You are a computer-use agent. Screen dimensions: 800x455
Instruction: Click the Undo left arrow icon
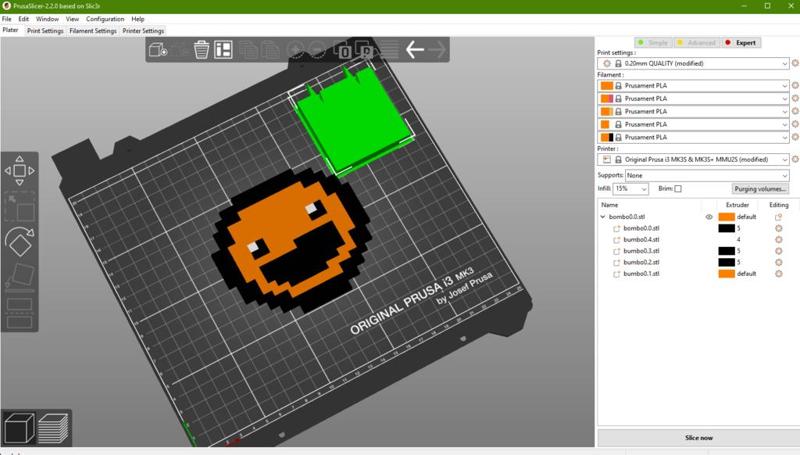(415, 49)
